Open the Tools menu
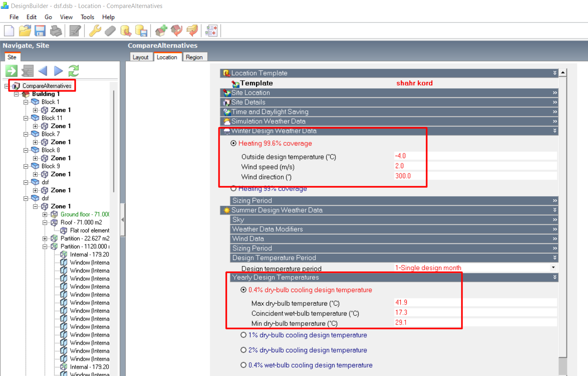This screenshot has width=588, height=376. coord(87,17)
